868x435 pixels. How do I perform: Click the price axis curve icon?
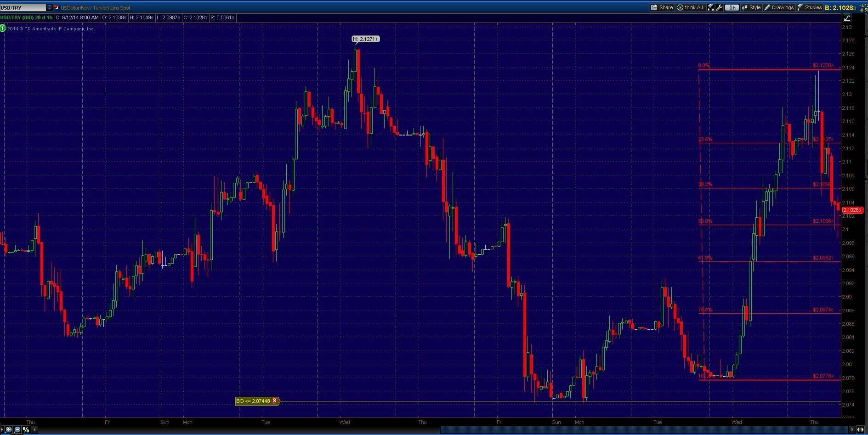click(847, 18)
